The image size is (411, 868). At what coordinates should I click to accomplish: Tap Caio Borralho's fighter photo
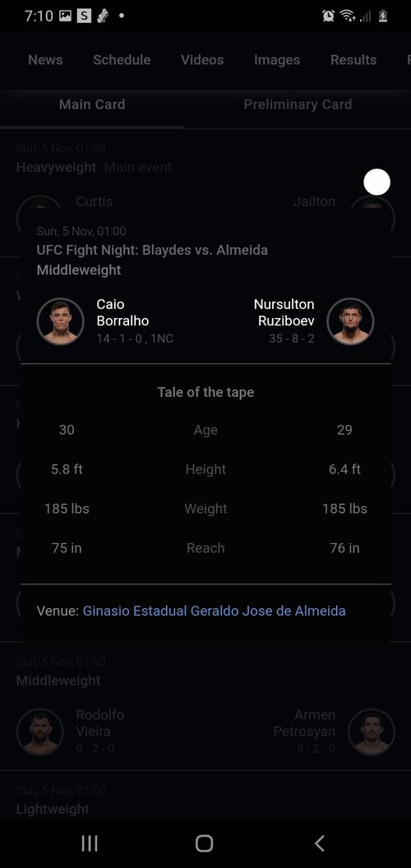pos(60,321)
